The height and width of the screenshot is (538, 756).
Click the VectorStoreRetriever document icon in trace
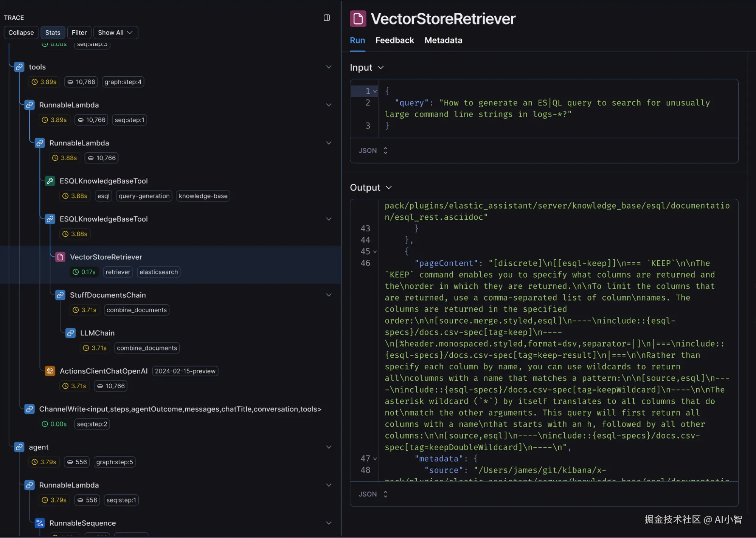click(x=60, y=257)
